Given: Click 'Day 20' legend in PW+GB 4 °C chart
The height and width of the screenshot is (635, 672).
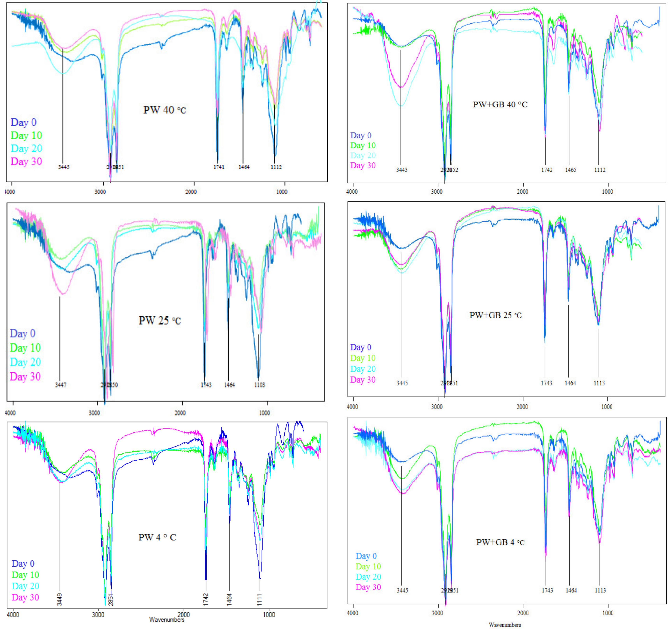Looking at the screenshot, I should tap(368, 577).
